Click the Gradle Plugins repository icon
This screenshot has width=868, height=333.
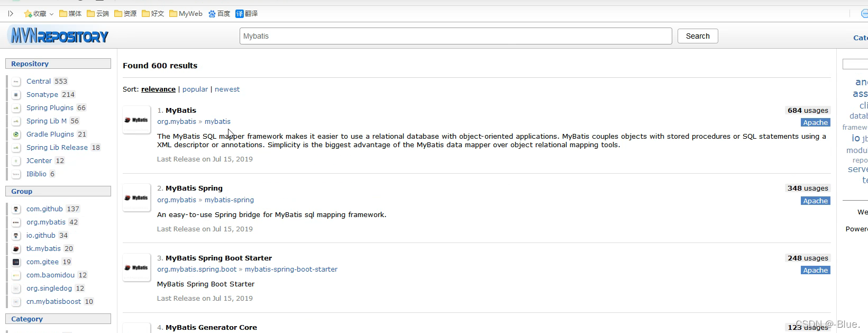pyautogui.click(x=16, y=134)
